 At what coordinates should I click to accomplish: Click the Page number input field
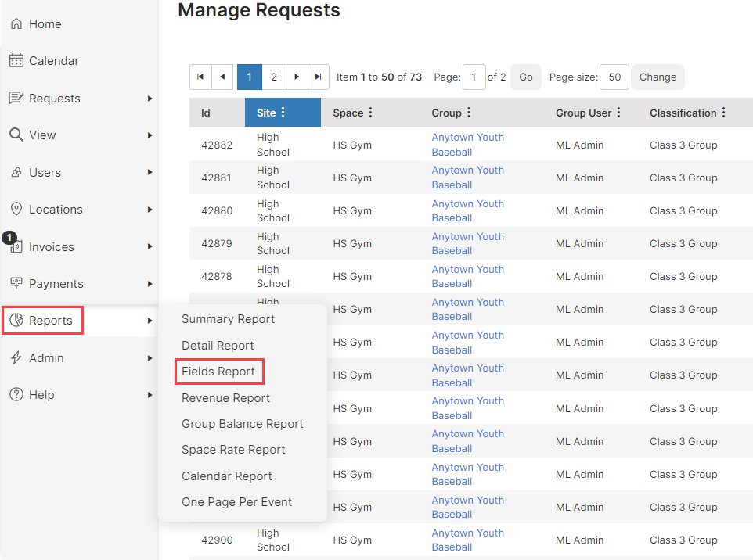(x=474, y=77)
